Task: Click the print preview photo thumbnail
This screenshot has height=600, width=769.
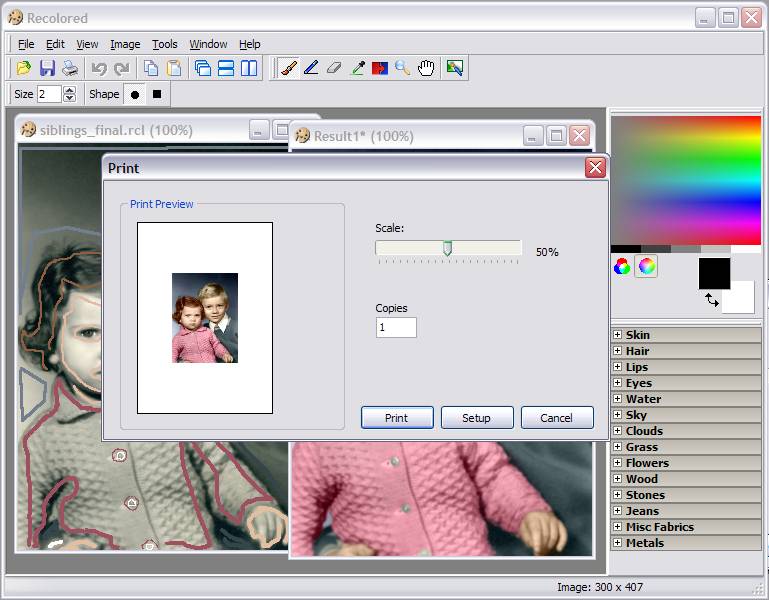Action: click(x=205, y=318)
